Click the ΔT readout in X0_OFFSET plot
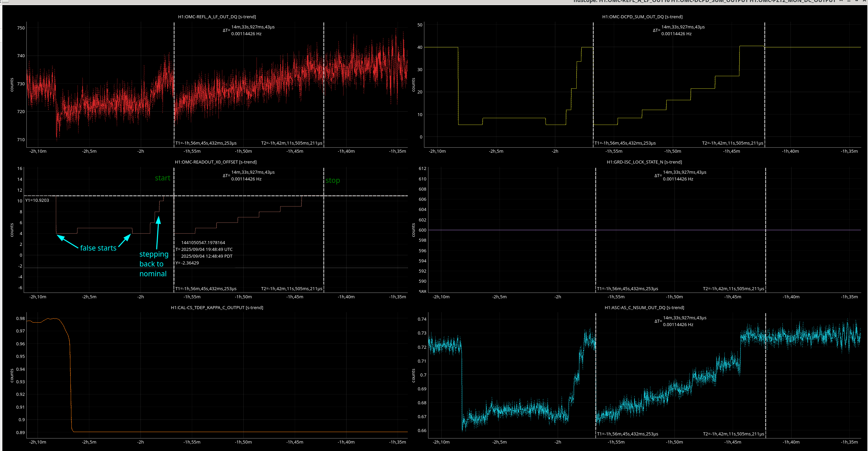868x451 pixels. click(249, 175)
